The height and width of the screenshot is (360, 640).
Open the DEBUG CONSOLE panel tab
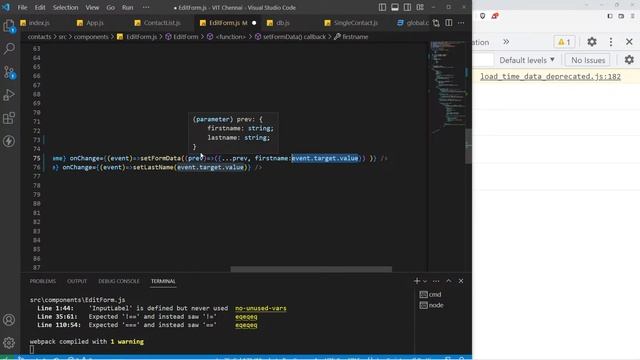click(119, 281)
